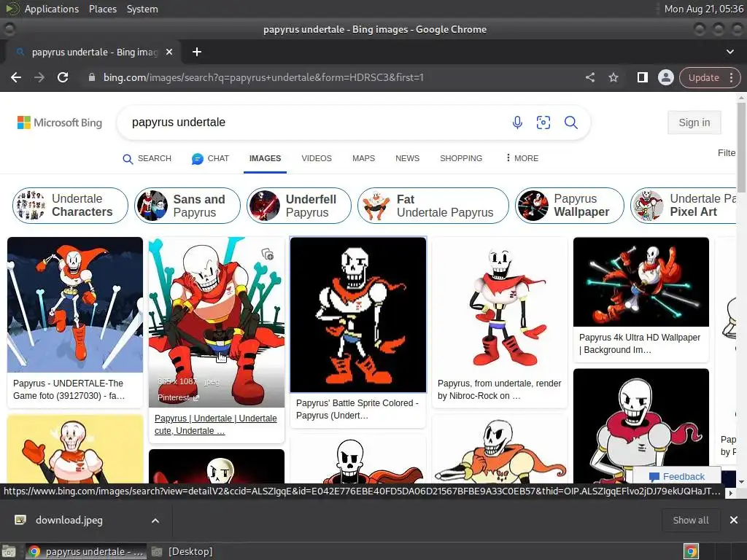Select the Undertale Pixel Art chip
This screenshot has height=560, width=747.
(x=684, y=206)
